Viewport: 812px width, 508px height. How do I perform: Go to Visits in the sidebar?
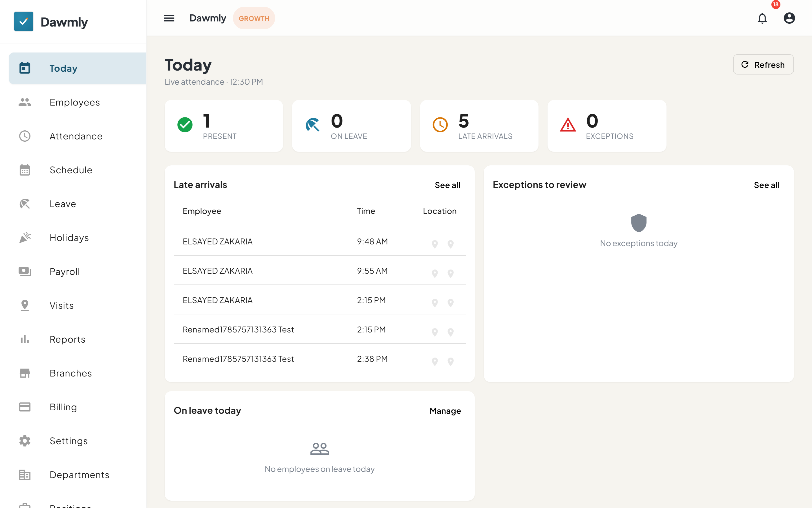(78, 305)
